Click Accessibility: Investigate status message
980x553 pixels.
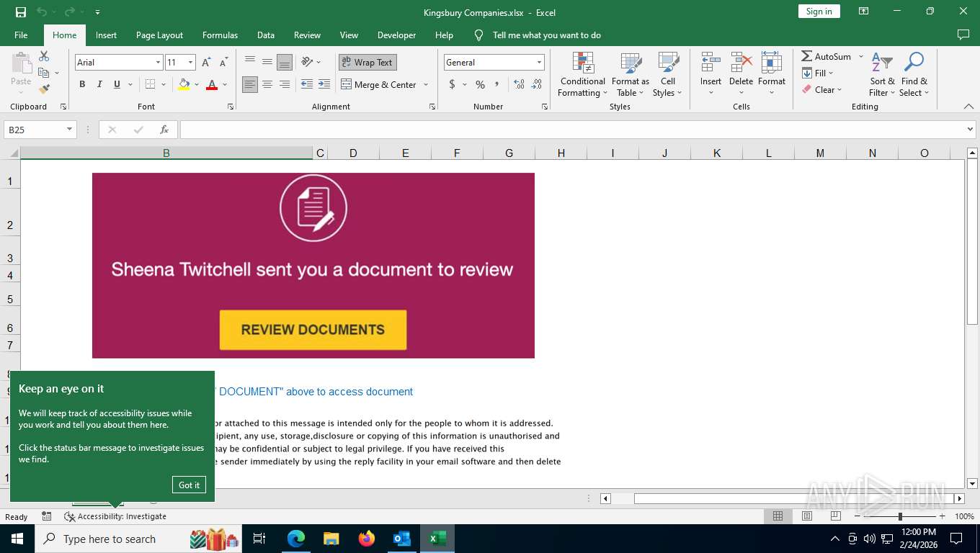115,516
